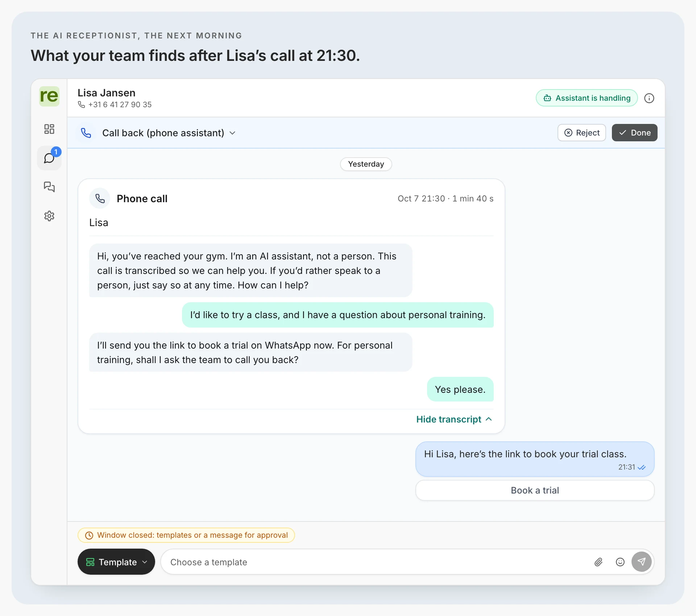The height and width of the screenshot is (616, 696).
Task: Click the 'I'll send you the link' bubble
Action: tap(251, 352)
